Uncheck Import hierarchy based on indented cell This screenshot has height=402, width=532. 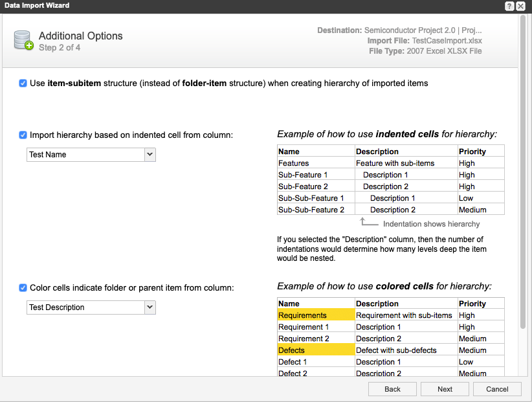[x=23, y=135]
